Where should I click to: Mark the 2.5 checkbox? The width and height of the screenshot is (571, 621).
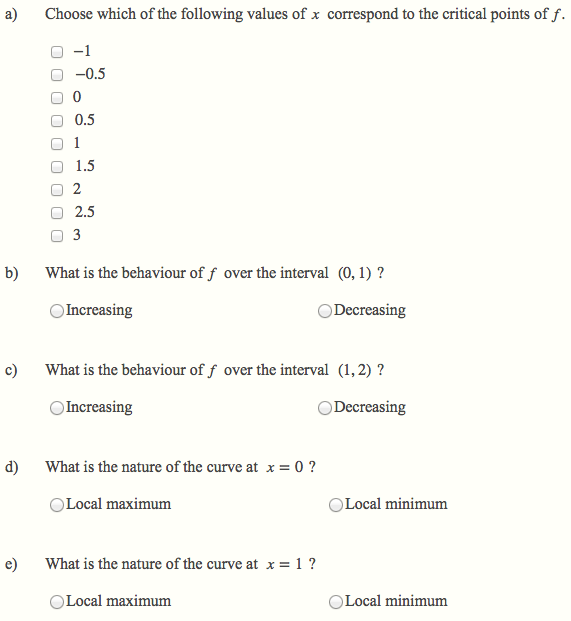[57, 213]
